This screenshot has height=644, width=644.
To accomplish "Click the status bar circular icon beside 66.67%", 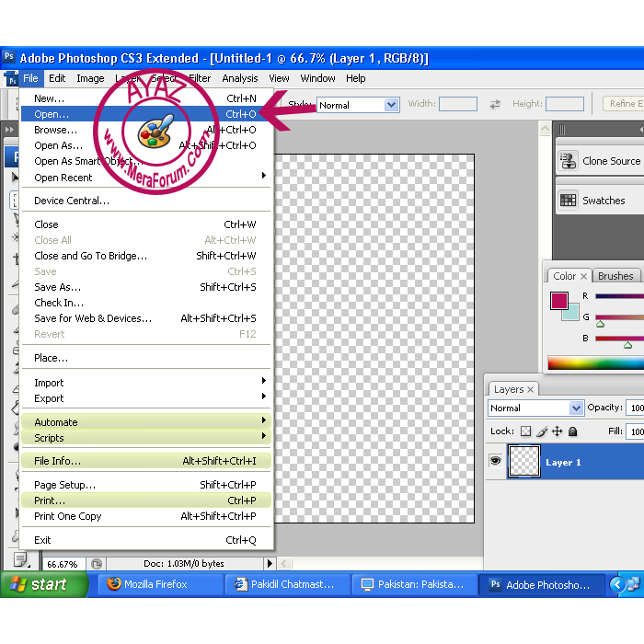I will pos(97,564).
